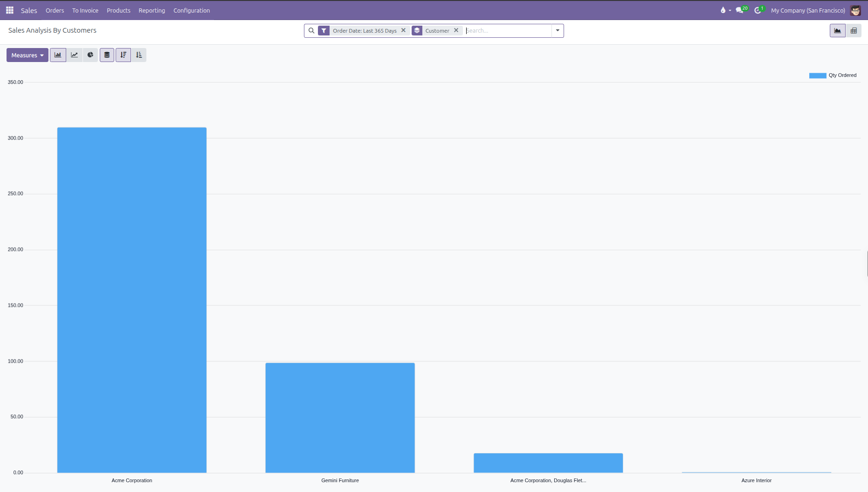Click the Acme Corporation, Douglas Flet... bar

(548, 463)
